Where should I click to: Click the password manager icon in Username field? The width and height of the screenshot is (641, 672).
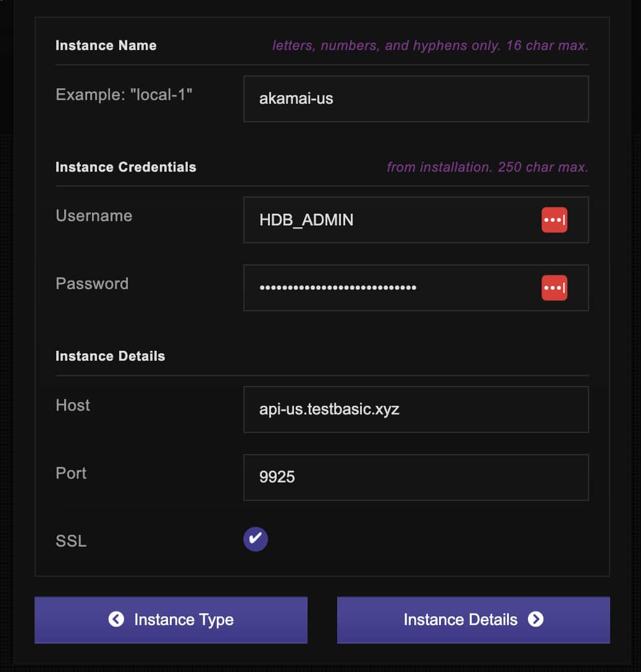[554, 220]
